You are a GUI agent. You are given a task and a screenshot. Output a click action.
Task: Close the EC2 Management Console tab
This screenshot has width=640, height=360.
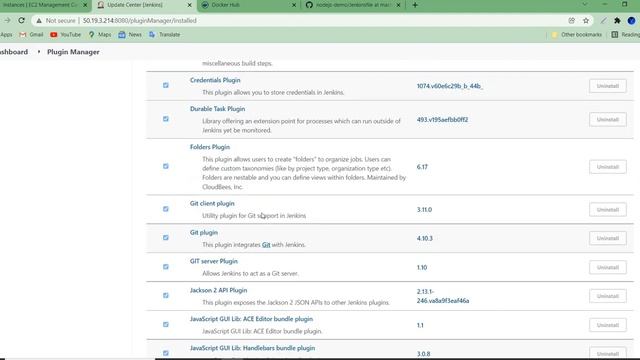point(85,5)
